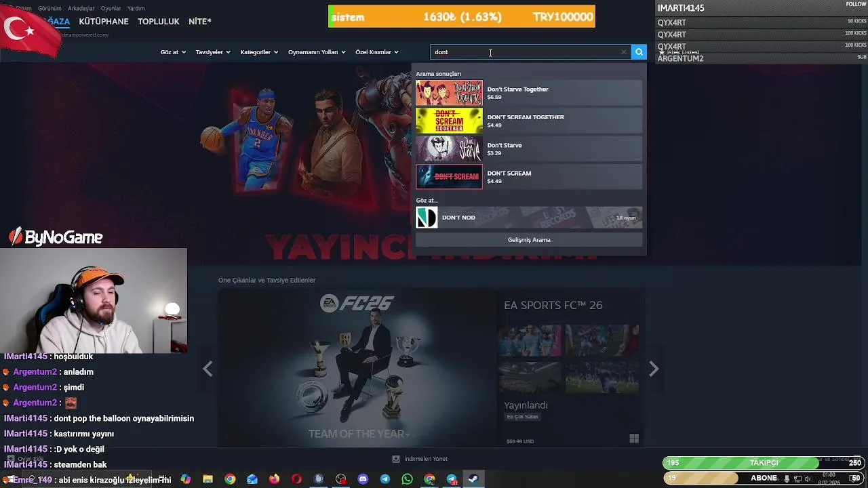
Task: Open the Arkadaşlar menu
Action: pos(81,8)
